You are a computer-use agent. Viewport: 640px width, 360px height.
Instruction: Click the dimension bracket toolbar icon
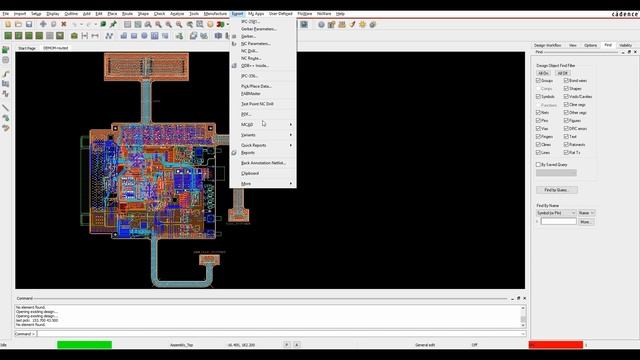[85, 36]
